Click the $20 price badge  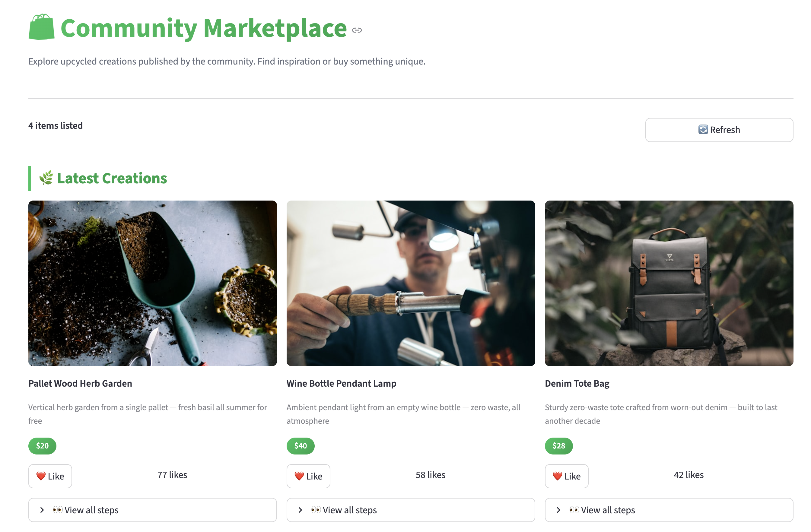[x=42, y=445]
